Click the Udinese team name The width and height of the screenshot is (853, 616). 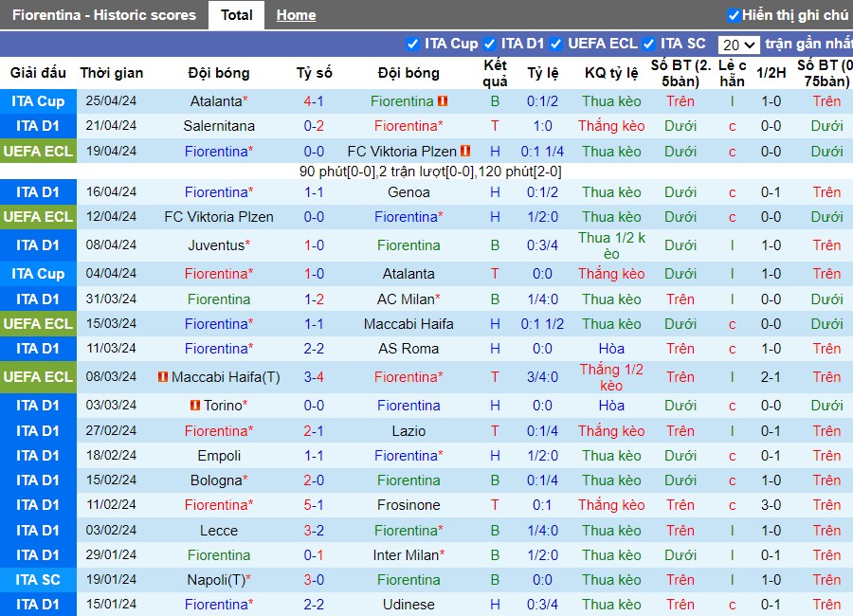point(408,605)
